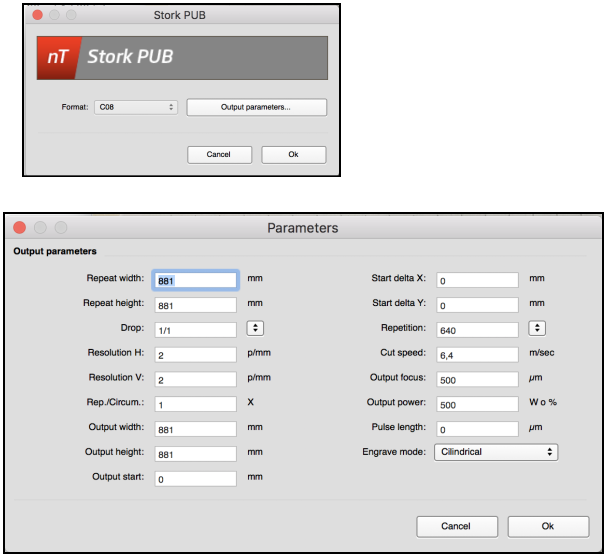Viewport: 604px width, 557px height.
Task: Click the Repeat width: label
Action: (x=115, y=278)
